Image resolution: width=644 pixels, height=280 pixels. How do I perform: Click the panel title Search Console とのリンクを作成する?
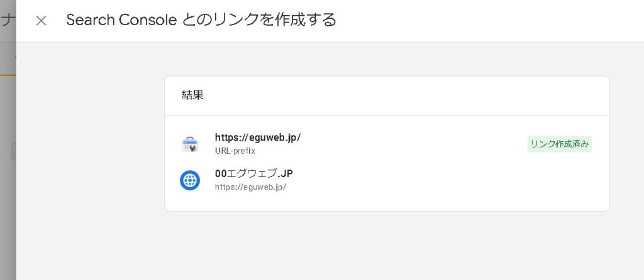pyautogui.click(x=201, y=20)
